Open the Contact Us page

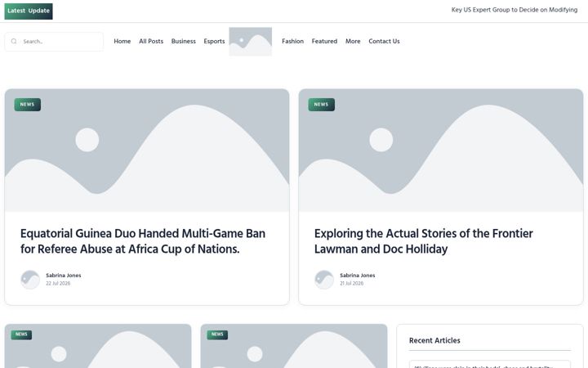point(384,42)
